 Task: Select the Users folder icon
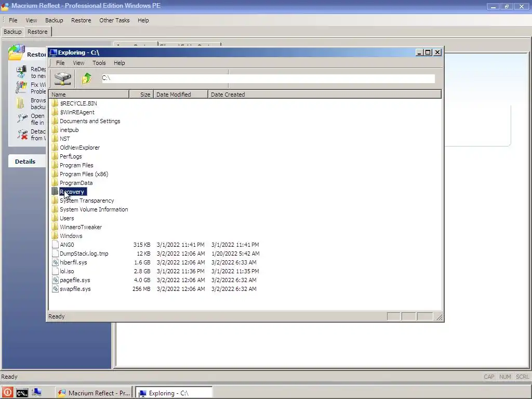pos(55,218)
